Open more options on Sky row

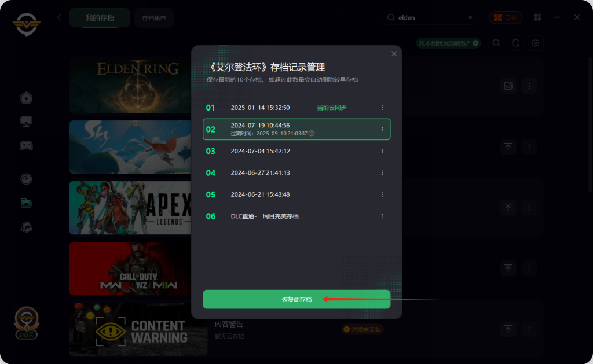point(529,146)
